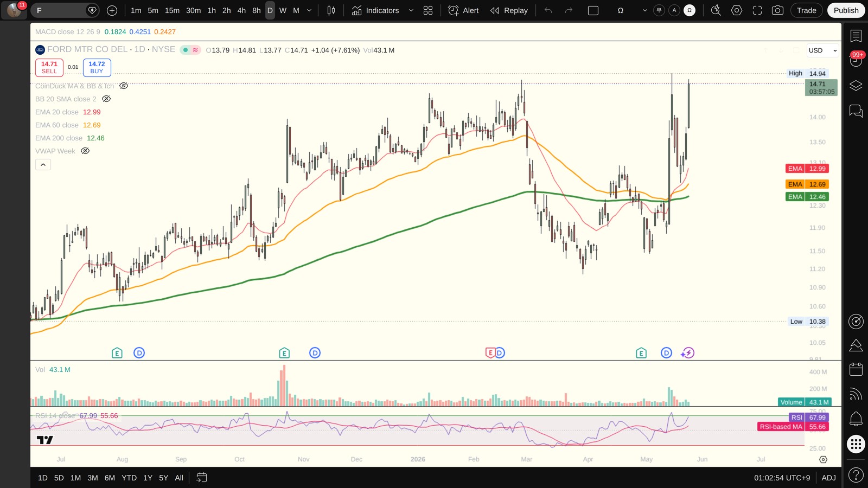The width and height of the screenshot is (868, 488).
Task: Open the help center question icon
Action: click(856, 476)
